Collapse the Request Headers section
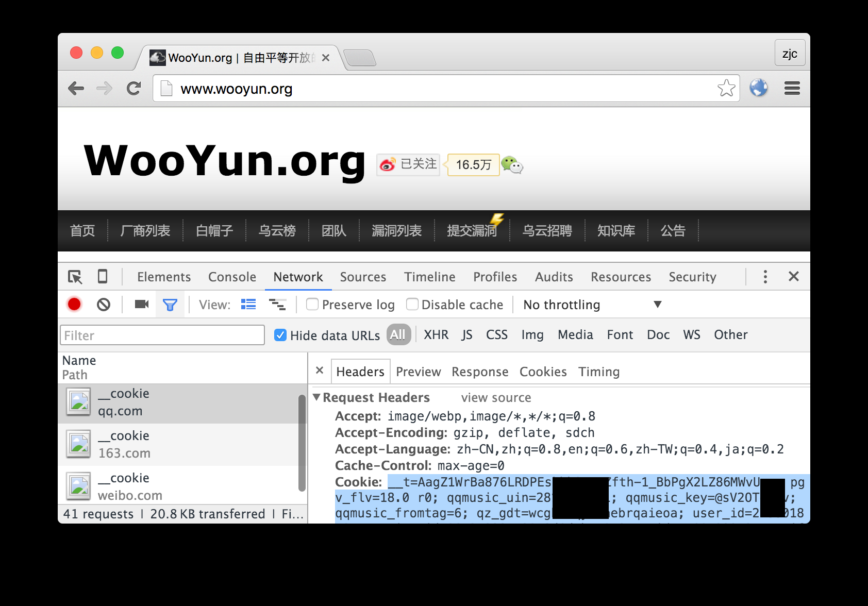Screen dimensions: 868x606 coord(317,397)
